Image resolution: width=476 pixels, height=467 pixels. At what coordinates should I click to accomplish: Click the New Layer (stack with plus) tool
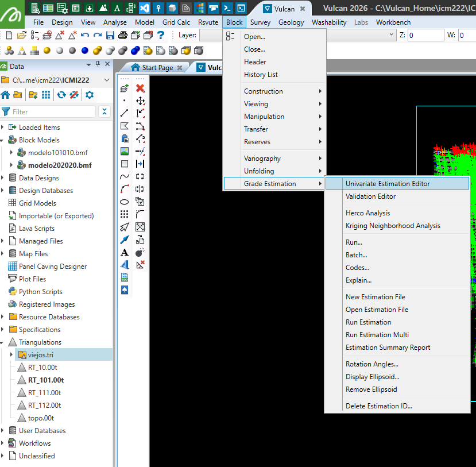coord(125,88)
